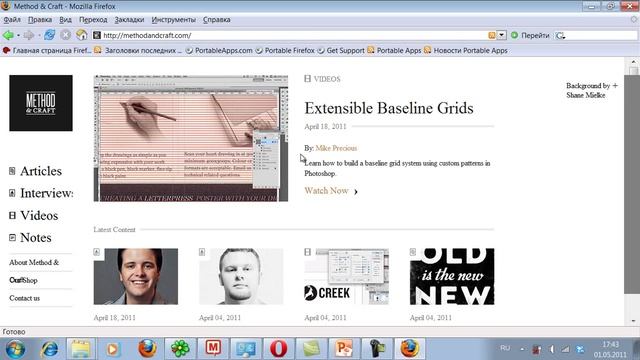Go back with the green Back arrow
This screenshot has width=640, height=360.
coord(8,35)
